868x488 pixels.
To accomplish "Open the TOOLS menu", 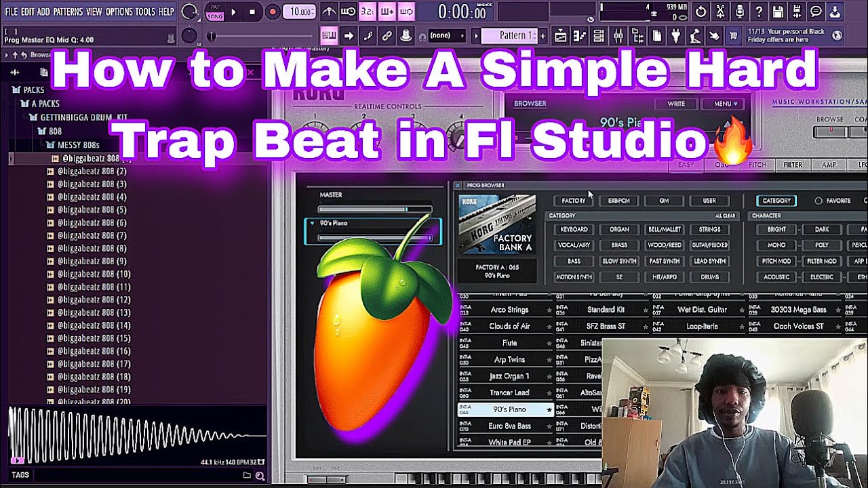I will point(145,12).
